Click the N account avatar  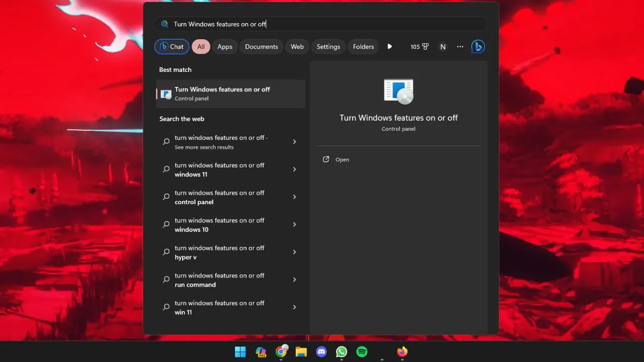click(x=443, y=47)
